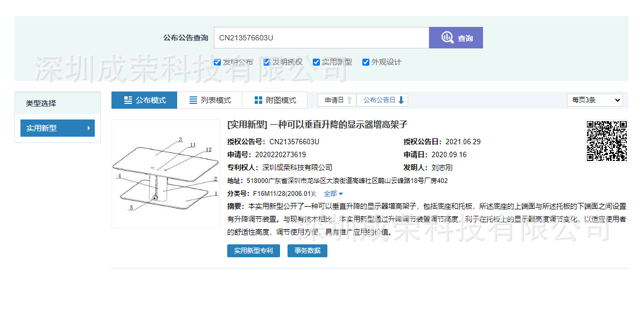Viewport: 644px width, 317px height.
Task: Click inside the 公布公告查询 search field
Action: coord(321,37)
